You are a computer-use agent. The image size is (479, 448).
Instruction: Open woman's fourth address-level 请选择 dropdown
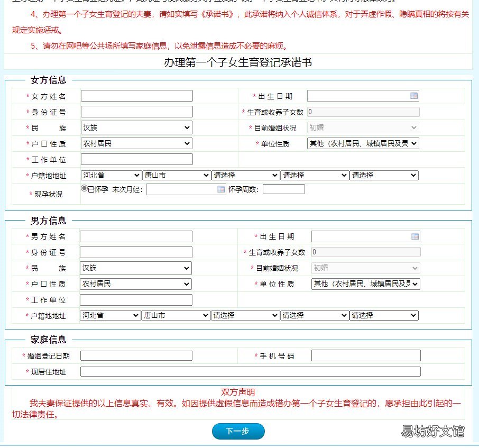315,175
